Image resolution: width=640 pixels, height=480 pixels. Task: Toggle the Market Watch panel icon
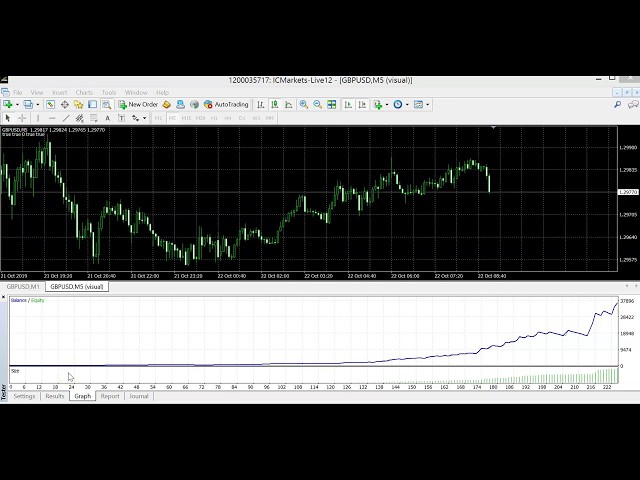pyautogui.click(x=52, y=104)
